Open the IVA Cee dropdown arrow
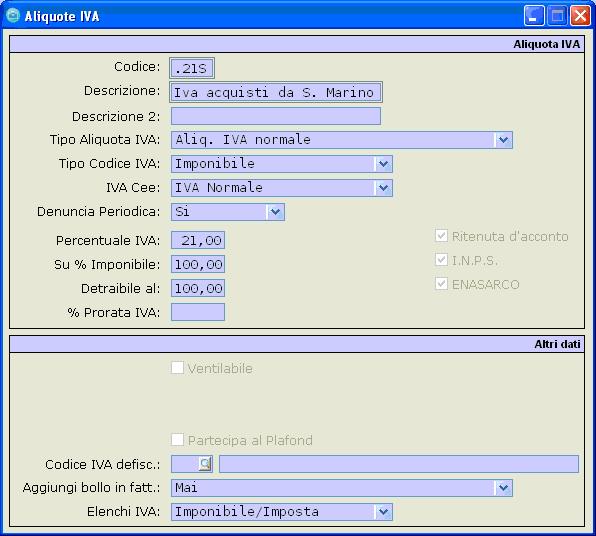The height and width of the screenshot is (536, 596). coord(383,188)
